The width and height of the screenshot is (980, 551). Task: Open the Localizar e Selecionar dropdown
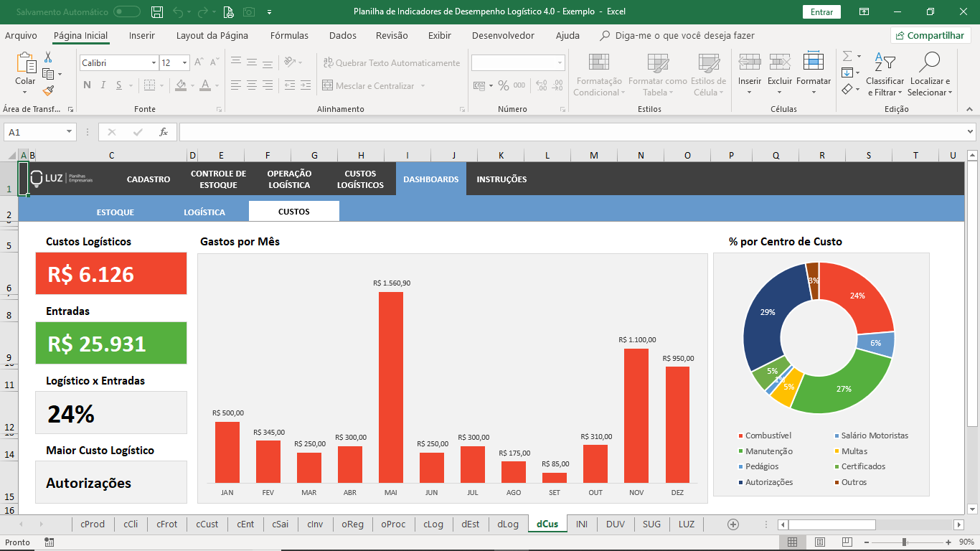click(x=930, y=76)
